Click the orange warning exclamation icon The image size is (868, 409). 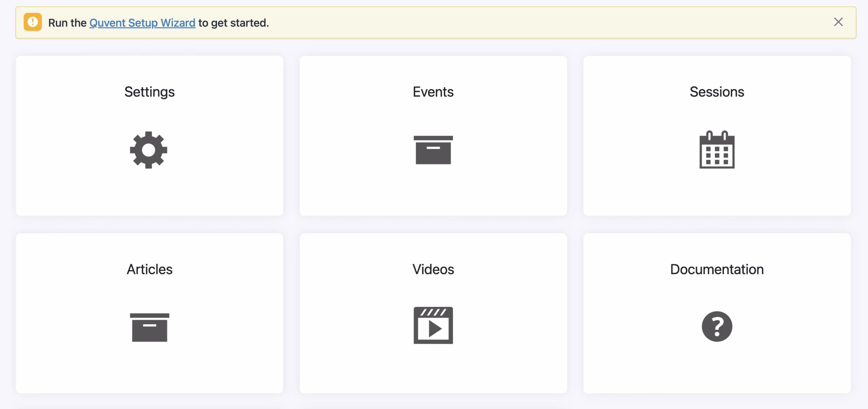pos(33,22)
